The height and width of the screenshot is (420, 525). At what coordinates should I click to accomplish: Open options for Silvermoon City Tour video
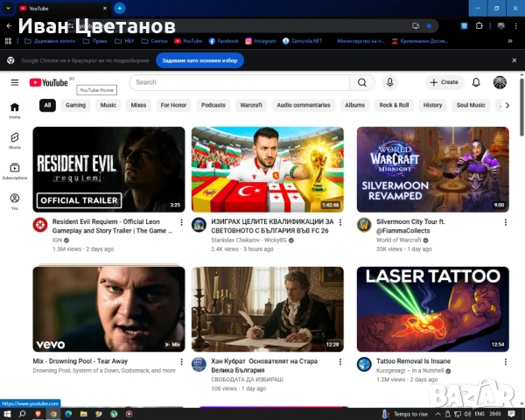[x=506, y=222]
